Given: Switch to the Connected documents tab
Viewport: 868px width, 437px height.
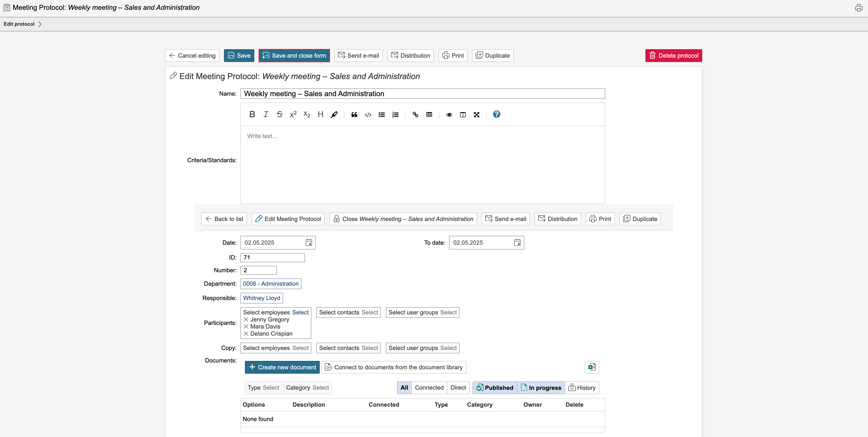Looking at the screenshot, I should click(x=429, y=388).
